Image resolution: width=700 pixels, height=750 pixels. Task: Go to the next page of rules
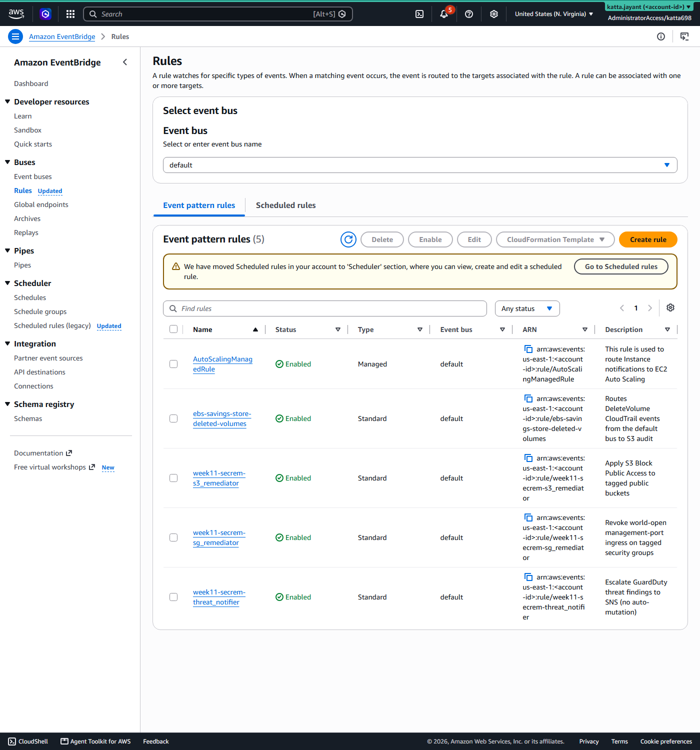tap(650, 308)
